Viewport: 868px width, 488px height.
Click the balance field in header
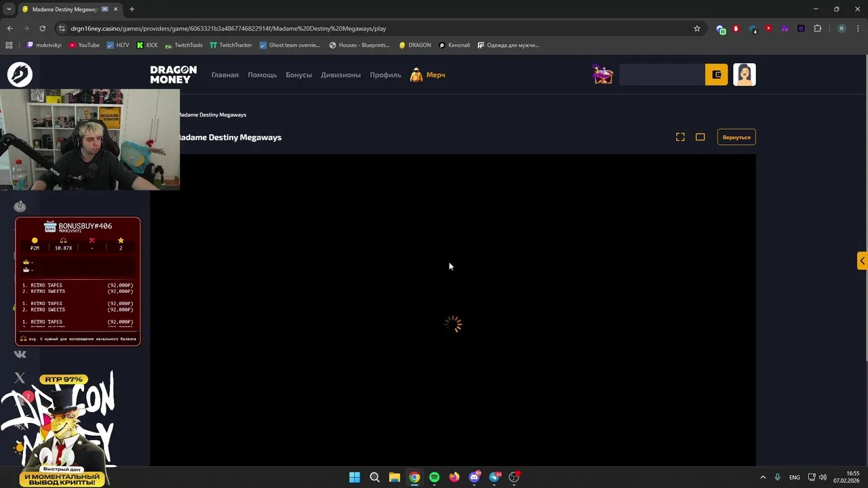(x=662, y=75)
